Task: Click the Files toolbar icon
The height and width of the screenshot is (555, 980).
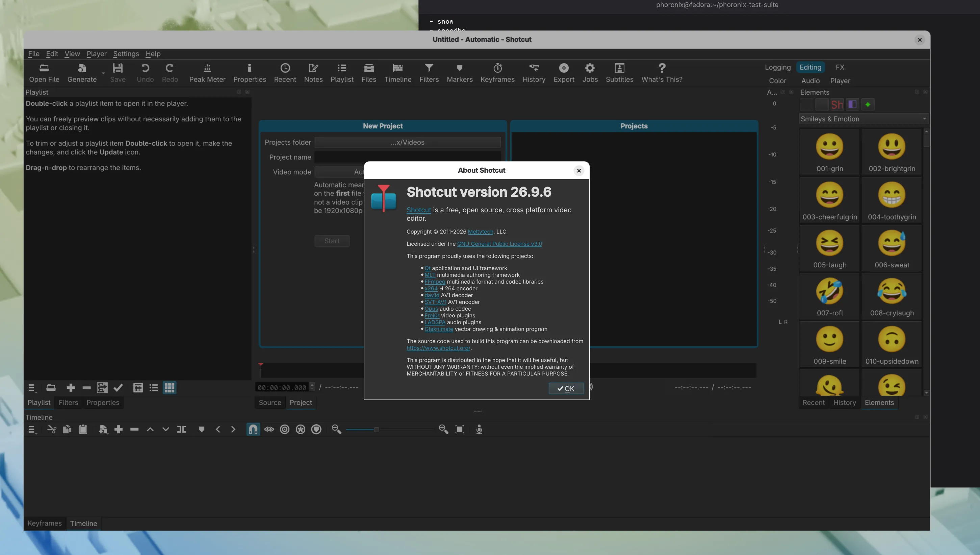Action: (x=368, y=73)
